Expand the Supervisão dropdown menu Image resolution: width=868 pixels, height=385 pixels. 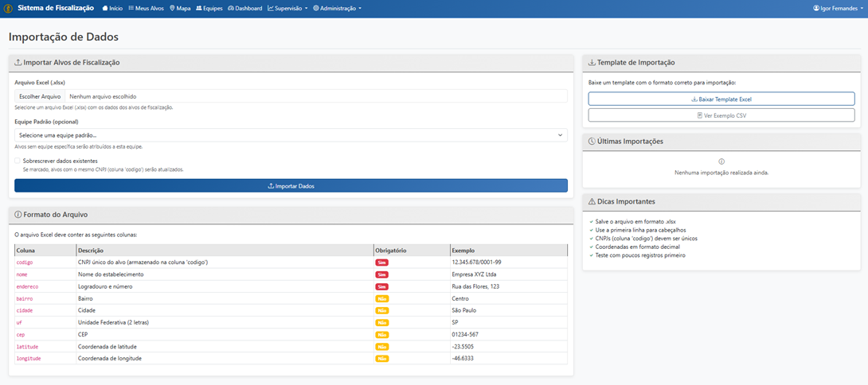coord(287,8)
